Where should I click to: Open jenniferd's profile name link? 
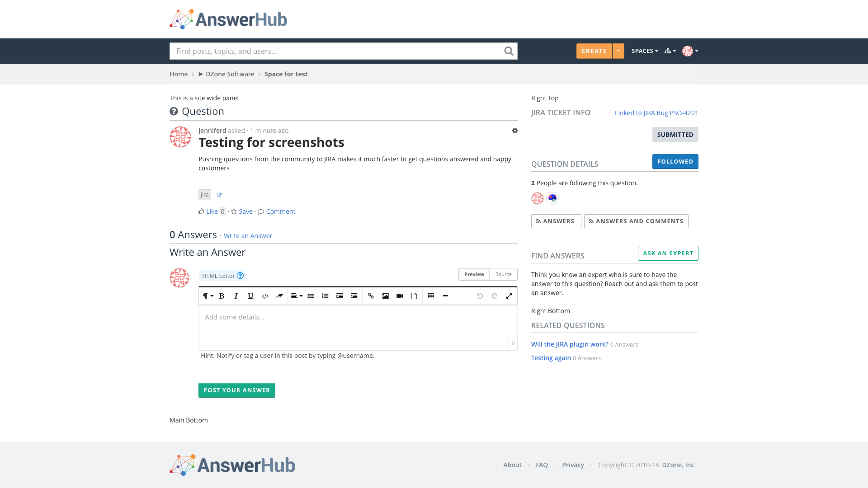(212, 131)
